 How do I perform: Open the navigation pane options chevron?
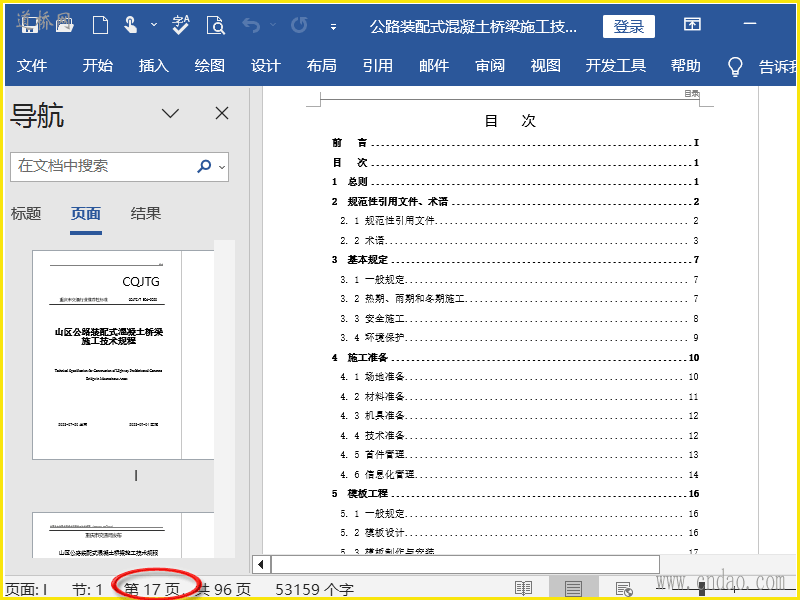coord(170,113)
